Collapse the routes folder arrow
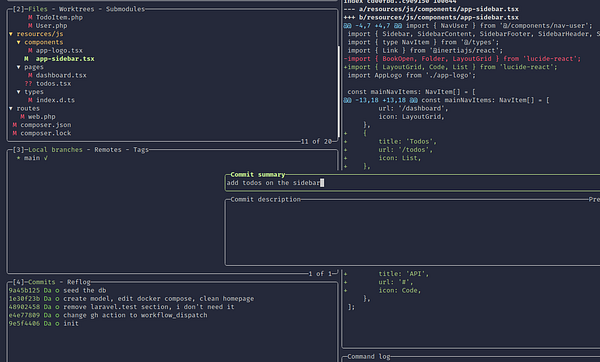This screenshot has height=362, width=600. [x=11, y=108]
